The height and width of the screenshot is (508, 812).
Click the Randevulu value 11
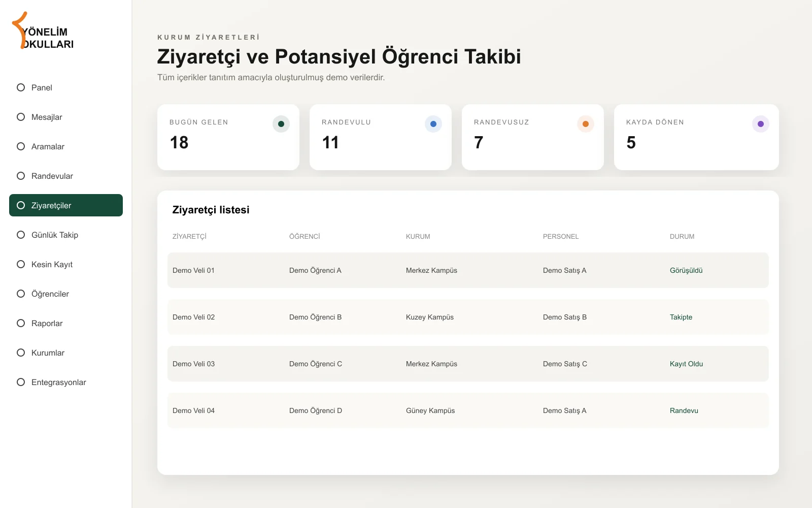tap(330, 143)
